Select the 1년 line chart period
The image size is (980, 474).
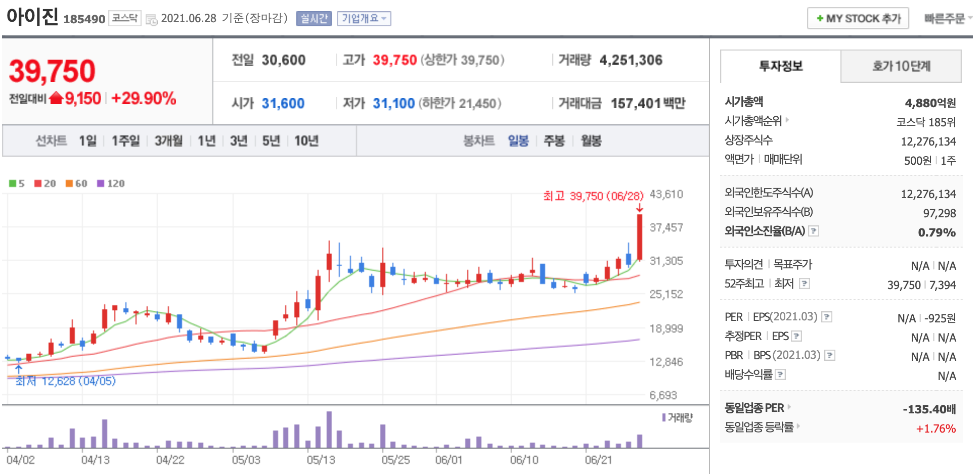tap(206, 140)
